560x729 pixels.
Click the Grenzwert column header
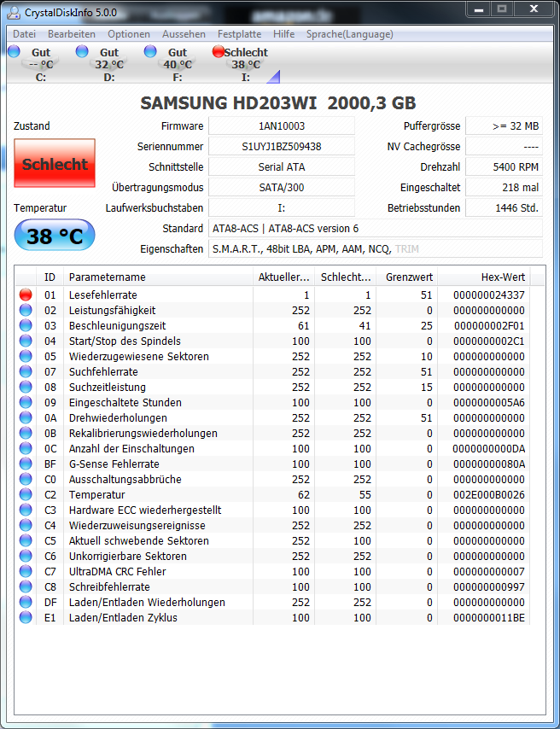click(406, 277)
